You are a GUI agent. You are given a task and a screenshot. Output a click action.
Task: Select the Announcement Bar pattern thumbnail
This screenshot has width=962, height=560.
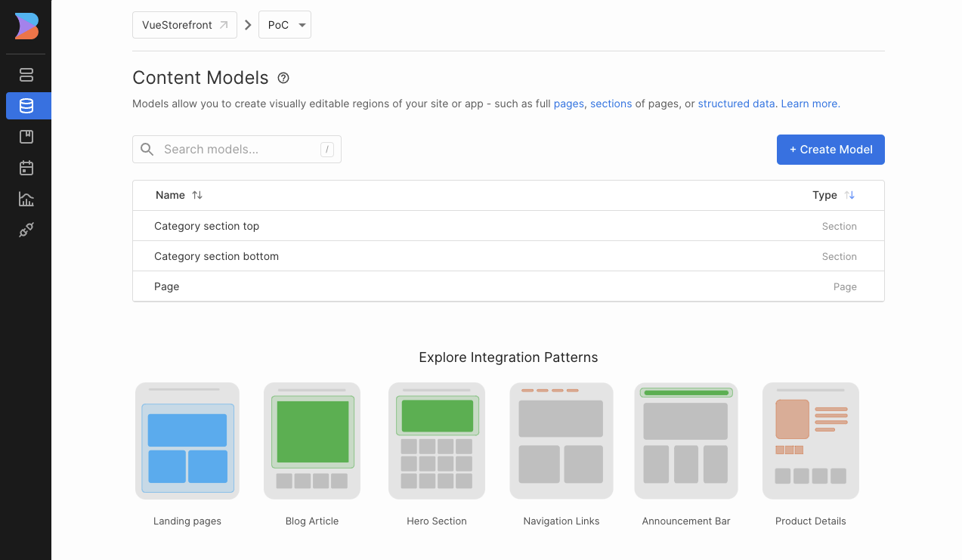click(x=686, y=441)
